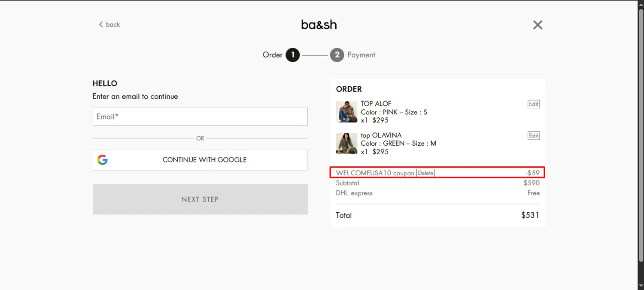Click the TOP ALOF product name
The height and width of the screenshot is (290, 644).
pos(376,104)
